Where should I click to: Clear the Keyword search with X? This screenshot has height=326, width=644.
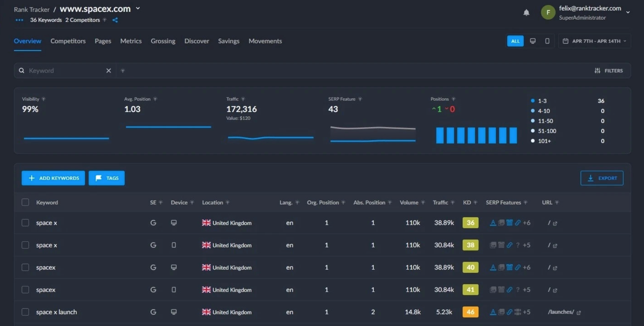pyautogui.click(x=109, y=71)
